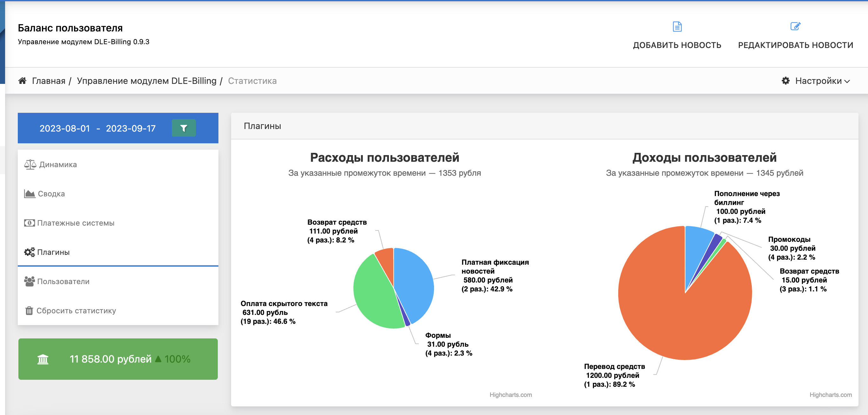Click the Оплата скрытого текста 631.00 label
The image size is (868, 415).
(x=284, y=312)
